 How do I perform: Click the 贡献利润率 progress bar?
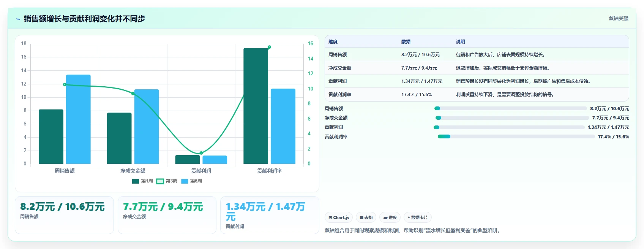516,136
